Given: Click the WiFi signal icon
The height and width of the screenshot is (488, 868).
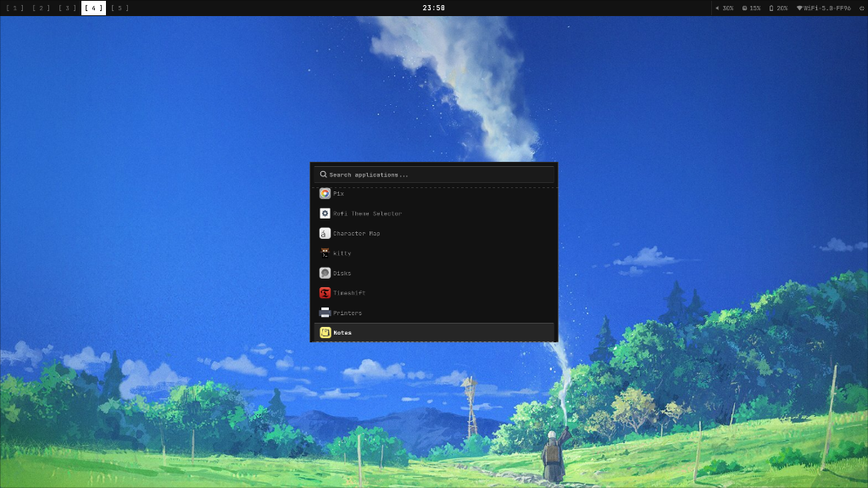Looking at the screenshot, I should (799, 8).
